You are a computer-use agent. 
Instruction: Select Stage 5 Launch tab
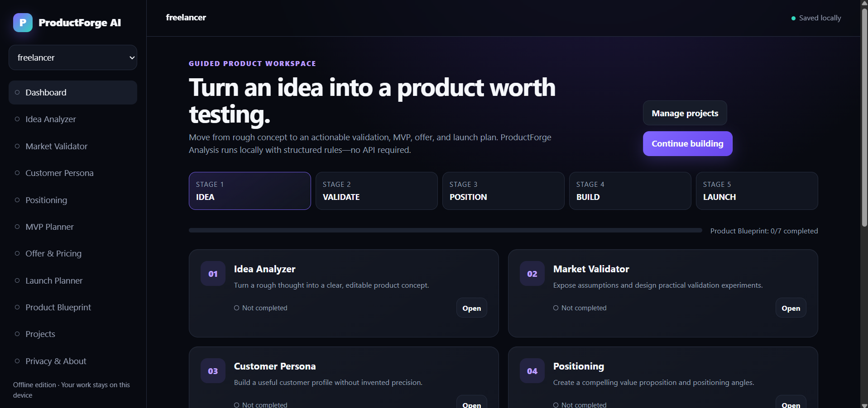click(757, 191)
